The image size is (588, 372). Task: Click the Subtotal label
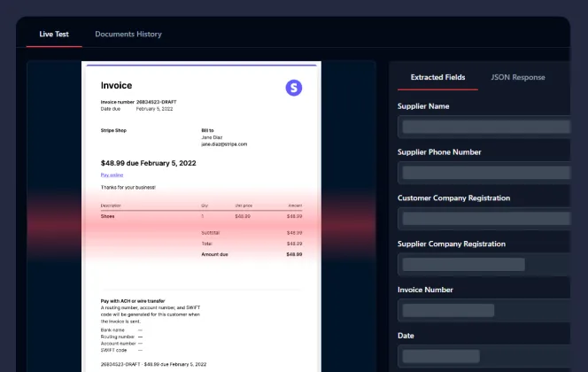pyautogui.click(x=211, y=233)
